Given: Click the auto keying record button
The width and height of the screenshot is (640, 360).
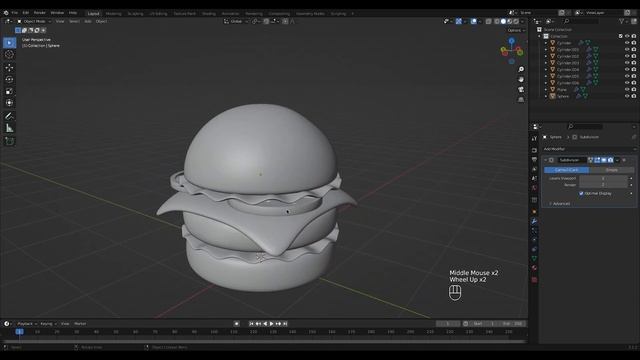Looking at the screenshot, I should [x=236, y=324].
